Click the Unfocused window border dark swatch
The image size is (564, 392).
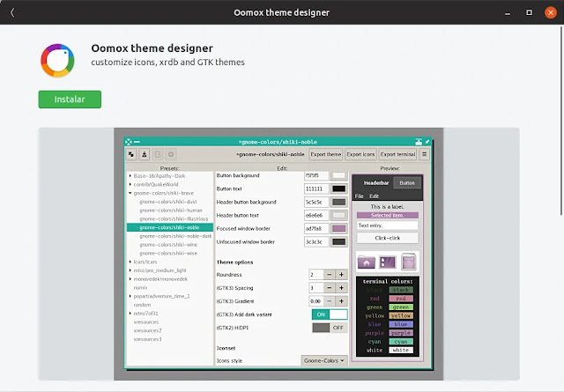[338, 241]
